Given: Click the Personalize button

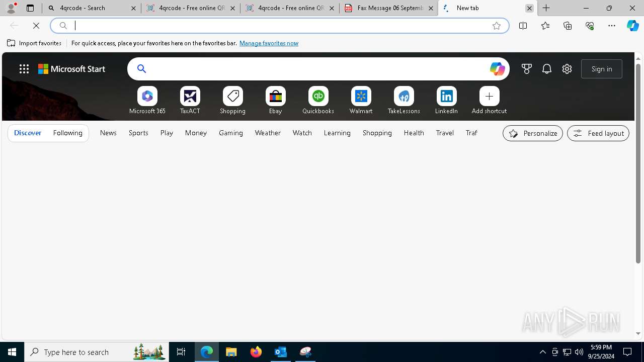Looking at the screenshot, I should [x=533, y=133].
